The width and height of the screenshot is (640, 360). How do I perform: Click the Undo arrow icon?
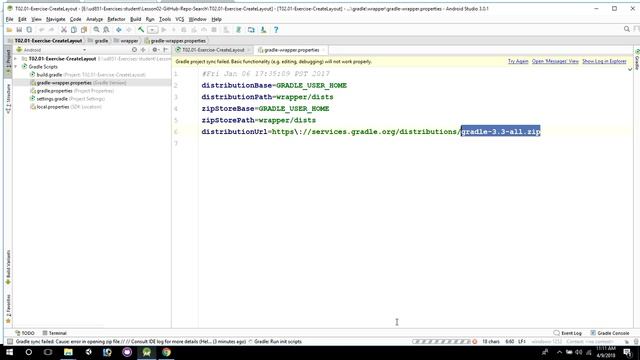point(41,30)
